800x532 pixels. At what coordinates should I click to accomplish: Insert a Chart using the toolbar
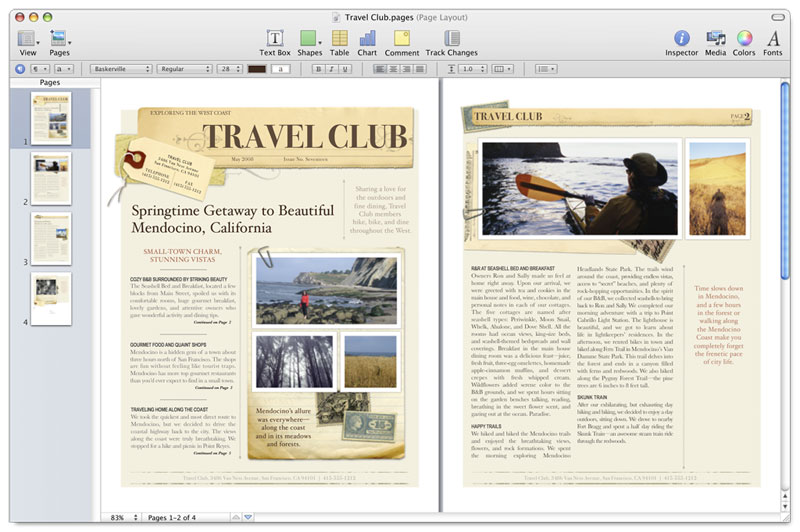click(367, 39)
